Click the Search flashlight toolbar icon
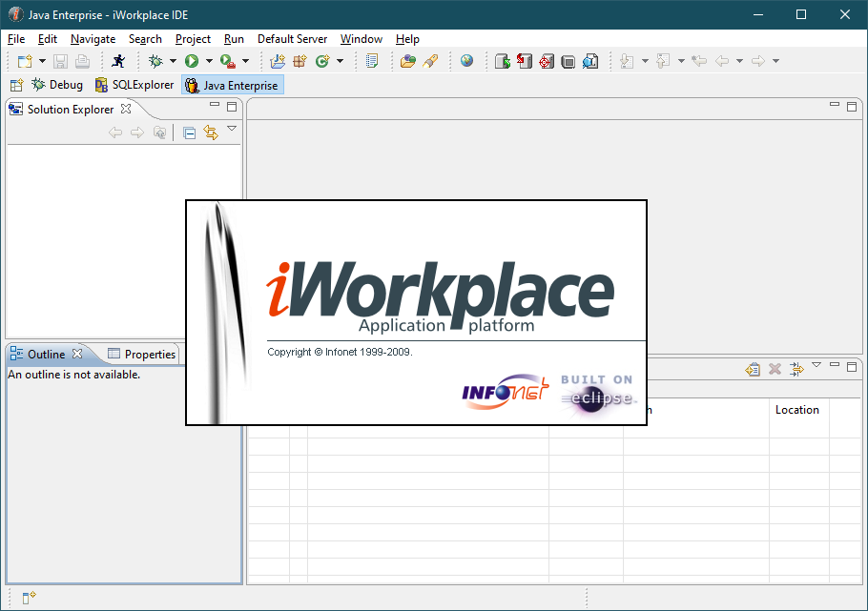Viewport: 868px width, 611px height. 430,61
